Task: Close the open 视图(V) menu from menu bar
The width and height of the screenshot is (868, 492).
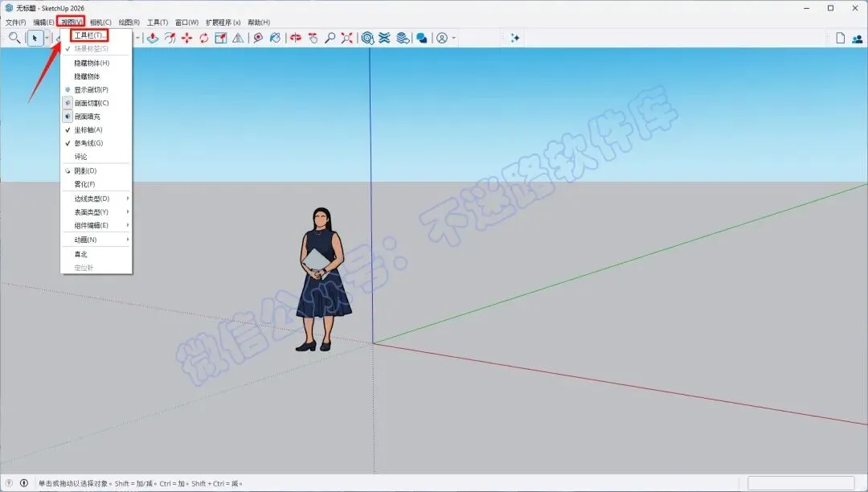Action: 72,23
